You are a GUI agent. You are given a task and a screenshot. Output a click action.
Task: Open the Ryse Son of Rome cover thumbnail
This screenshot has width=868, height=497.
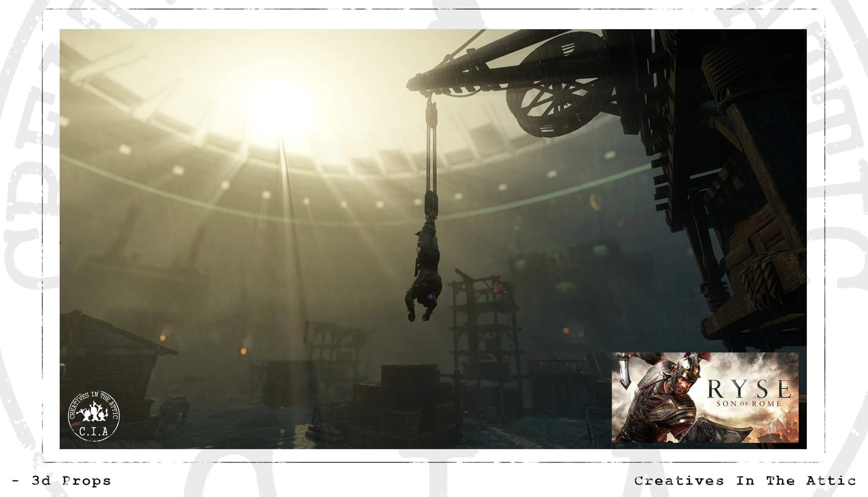point(705,398)
